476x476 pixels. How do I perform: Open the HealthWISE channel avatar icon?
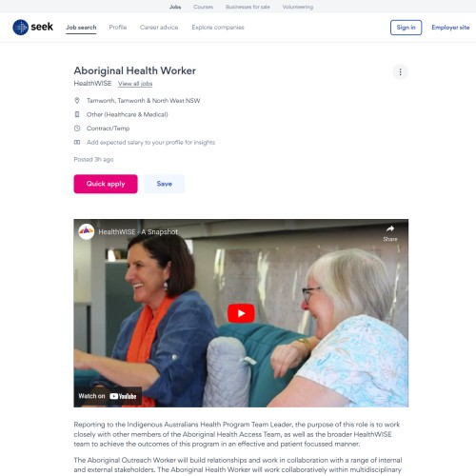(x=87, y=231)
